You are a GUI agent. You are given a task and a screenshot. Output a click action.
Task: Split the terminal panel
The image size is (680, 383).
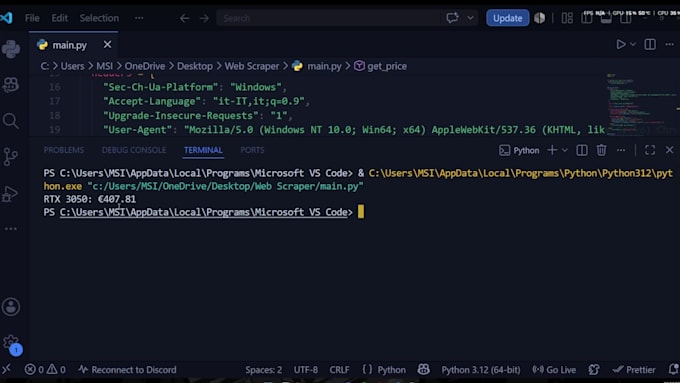coord(582,150)
